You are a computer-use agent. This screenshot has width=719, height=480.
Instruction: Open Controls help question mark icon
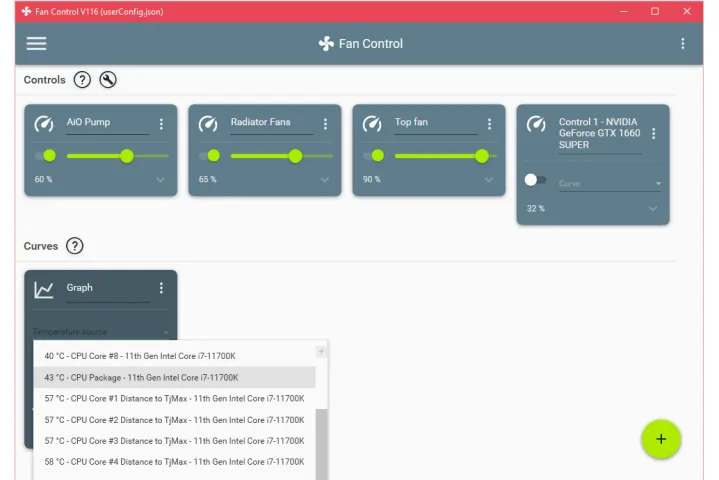click(x=82, y=80)
